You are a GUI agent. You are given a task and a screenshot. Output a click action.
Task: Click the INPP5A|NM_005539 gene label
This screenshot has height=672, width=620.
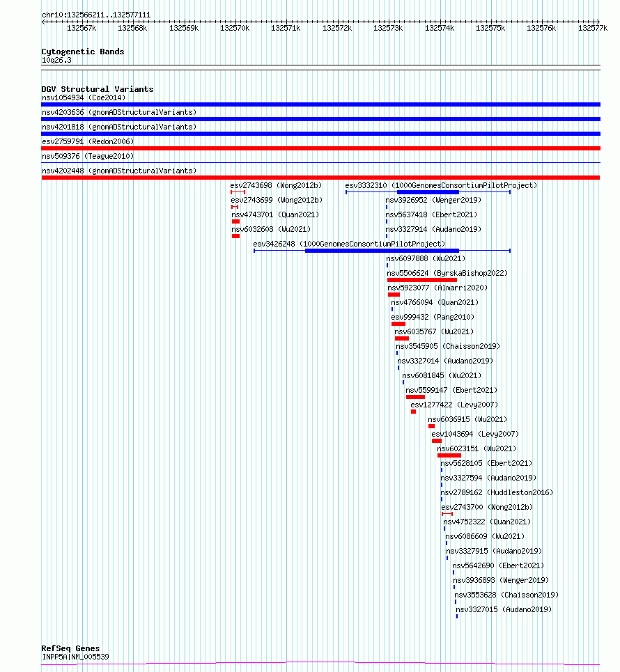tap(75, 657)
